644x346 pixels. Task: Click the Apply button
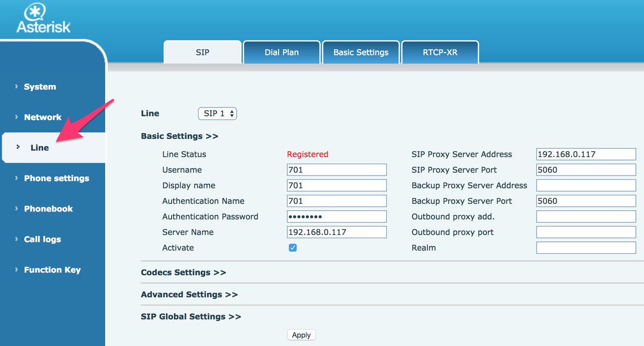301,335
